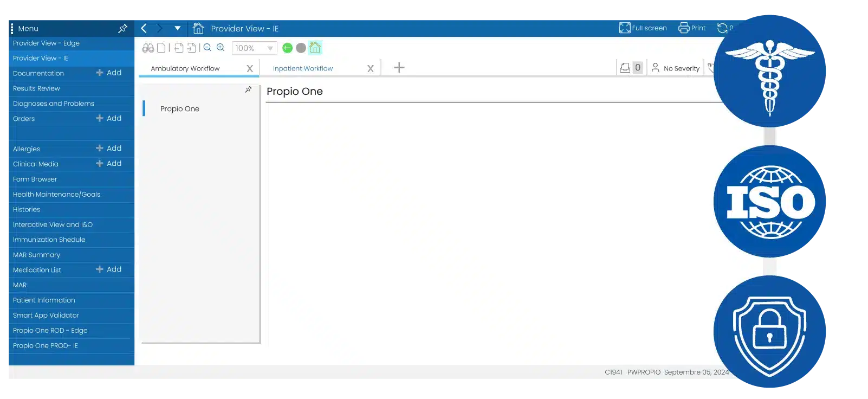Click the Menu header label
Image resolution: width=868 pixels, height=399 pixels.
point(28,29)
